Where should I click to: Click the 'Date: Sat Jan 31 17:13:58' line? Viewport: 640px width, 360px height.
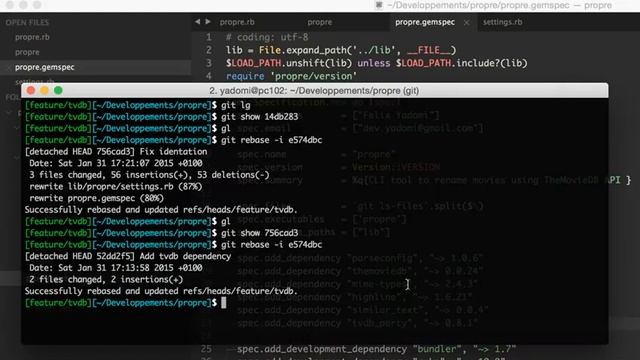coord(116,268)
